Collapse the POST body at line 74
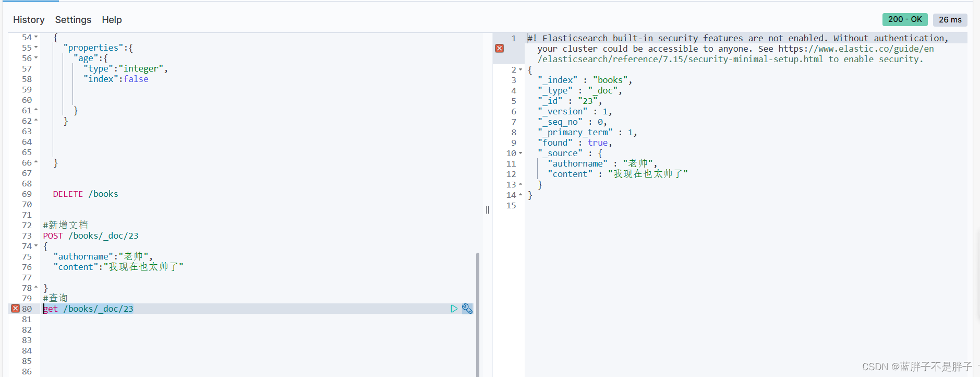This screenshot has width=980, height=377. (x=36, y=246)
